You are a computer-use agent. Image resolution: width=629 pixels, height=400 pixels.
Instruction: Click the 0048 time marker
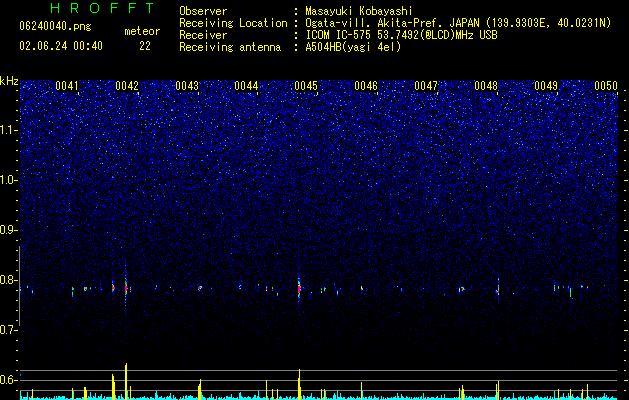(486, 86)
